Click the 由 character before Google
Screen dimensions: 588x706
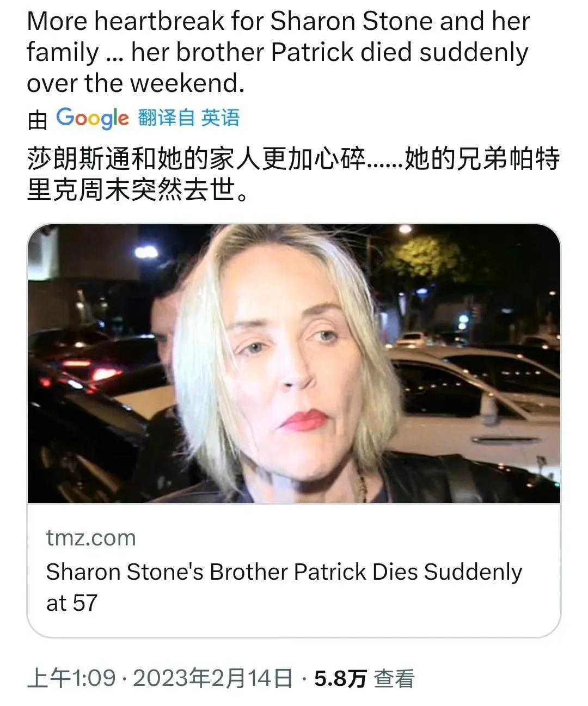[38, 120]
